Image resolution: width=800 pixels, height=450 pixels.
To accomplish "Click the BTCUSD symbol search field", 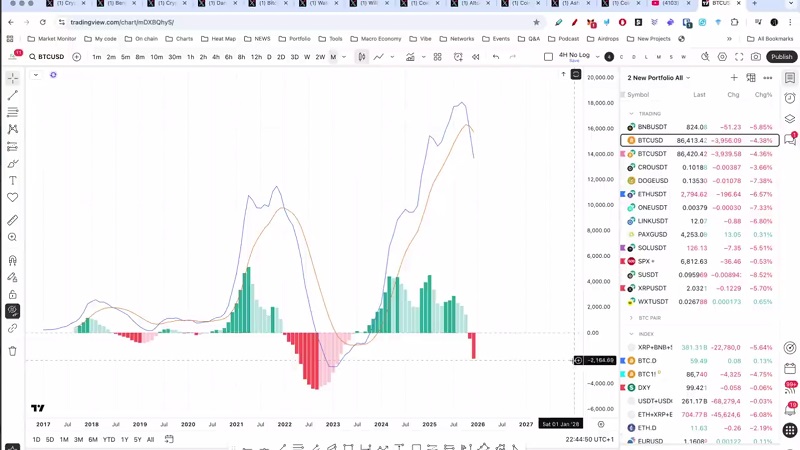I will [x=46, y=57].
